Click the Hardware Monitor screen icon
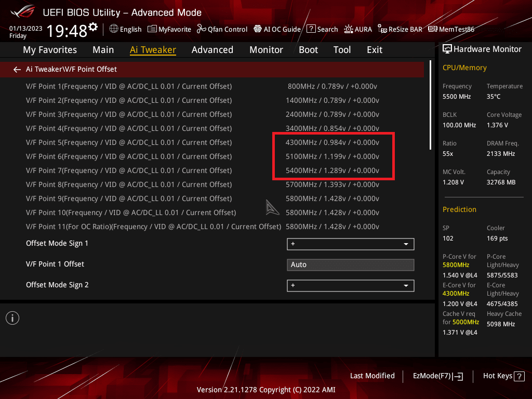This screenshot has width=532, height=399. (447, 49)
